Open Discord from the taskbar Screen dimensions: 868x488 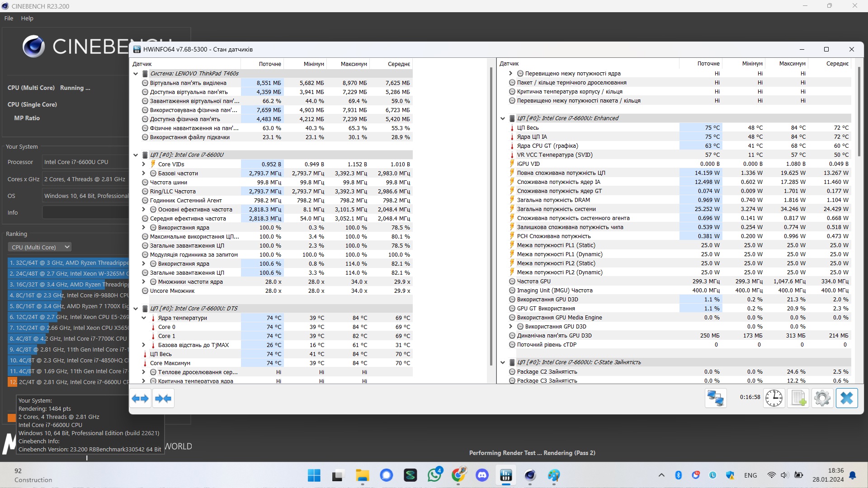pos(482,475)
